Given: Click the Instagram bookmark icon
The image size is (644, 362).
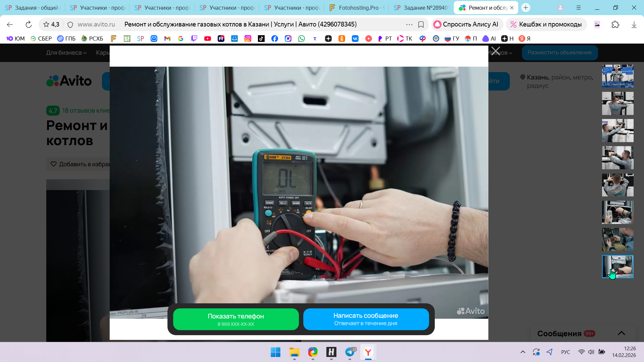Looking at the screenshot, I should pos(248,39).
